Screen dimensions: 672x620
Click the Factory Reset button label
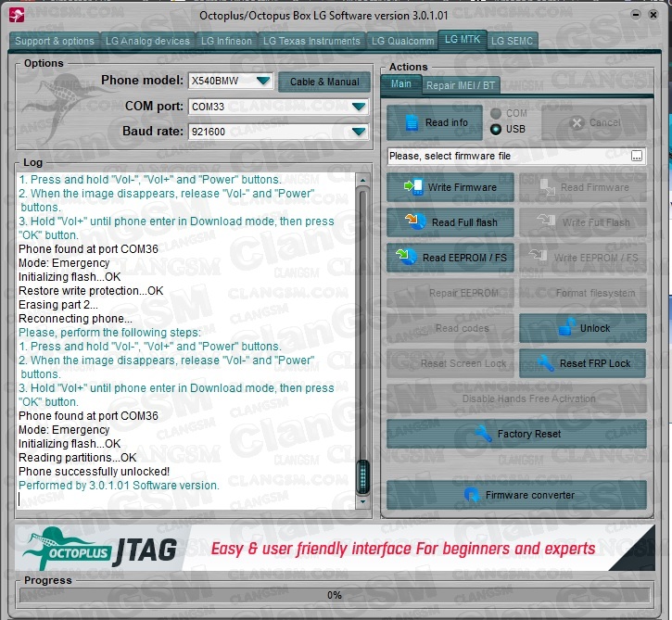pyautogui.click(x=529, y=434)
